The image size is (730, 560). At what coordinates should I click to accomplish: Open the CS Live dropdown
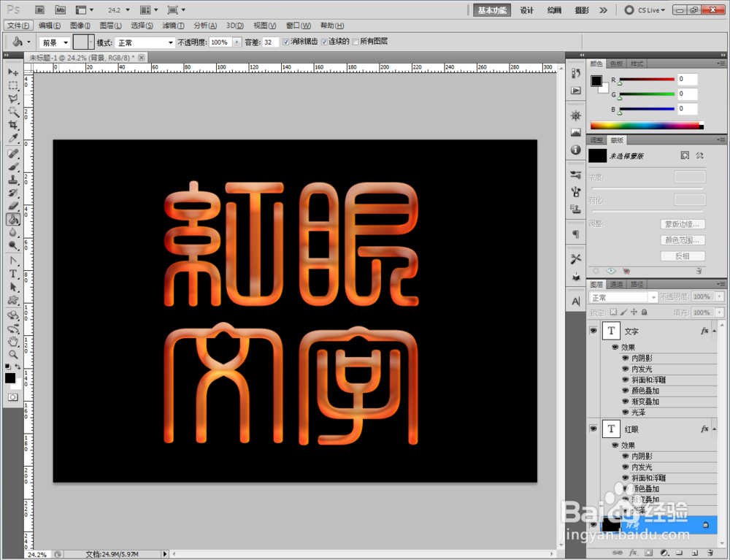pos(645,9)
